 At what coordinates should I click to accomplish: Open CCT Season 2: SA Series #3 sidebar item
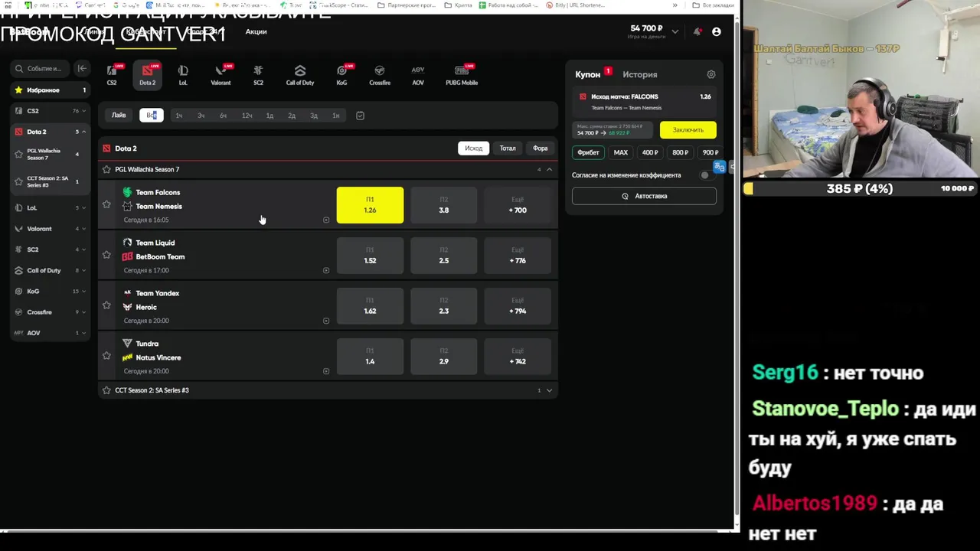[x=50, y=182]
